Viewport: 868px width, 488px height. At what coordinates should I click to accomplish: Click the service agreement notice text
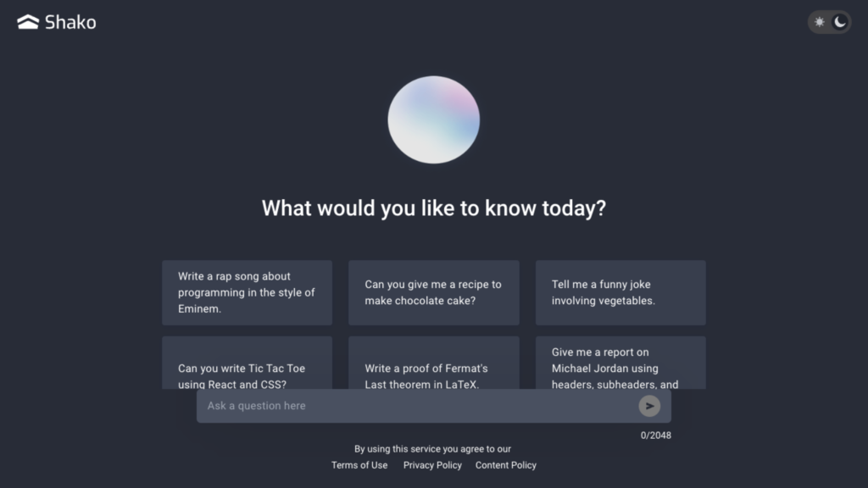tap(433, 449)
